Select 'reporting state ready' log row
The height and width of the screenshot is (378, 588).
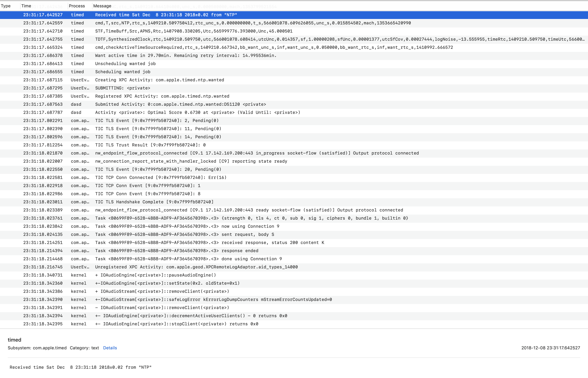(x=294, y=161)
